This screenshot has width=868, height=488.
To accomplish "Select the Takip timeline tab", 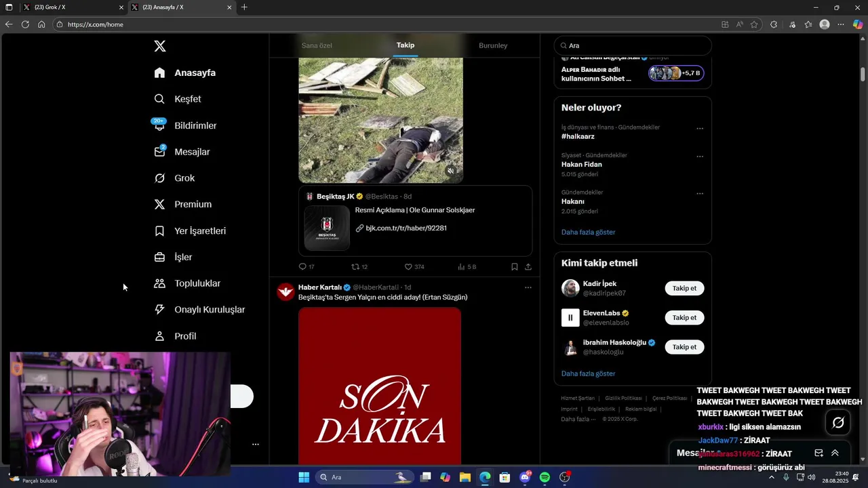I will pyautogui.click(x=406, y=45).
